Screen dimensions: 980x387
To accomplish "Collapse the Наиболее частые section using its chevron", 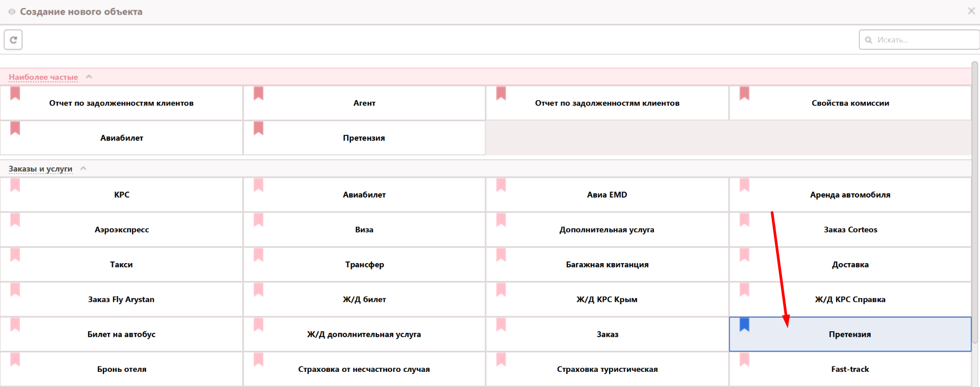I will [x=89, y=77].
